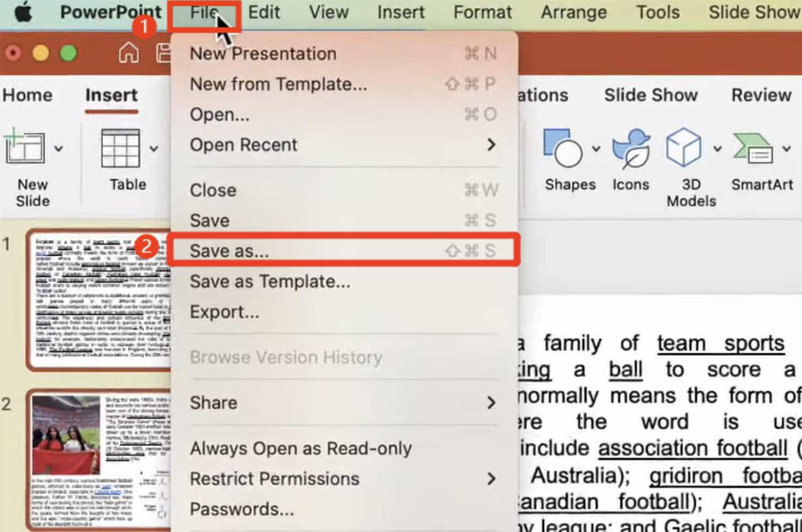The width and height of the screenshot is (802, 532).
Task: Open the Tools menu
Action: click(658, 12)
